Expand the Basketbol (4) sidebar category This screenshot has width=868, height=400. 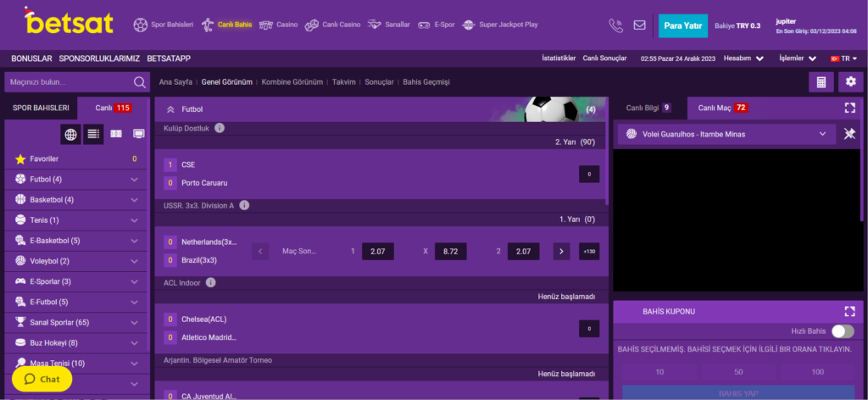pos(75,200)
